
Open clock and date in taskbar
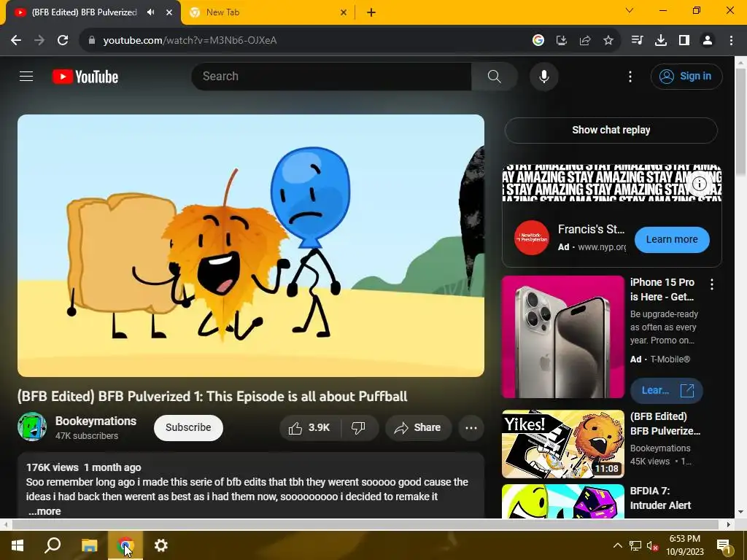684,545
